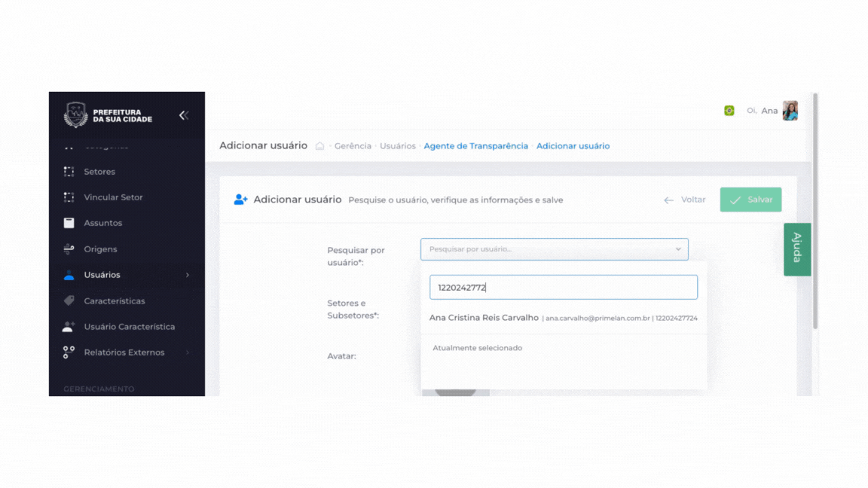Viewport: 868px width, 488px height.
Task: Click the page vertical scrollbar
Action: point(815,212)
